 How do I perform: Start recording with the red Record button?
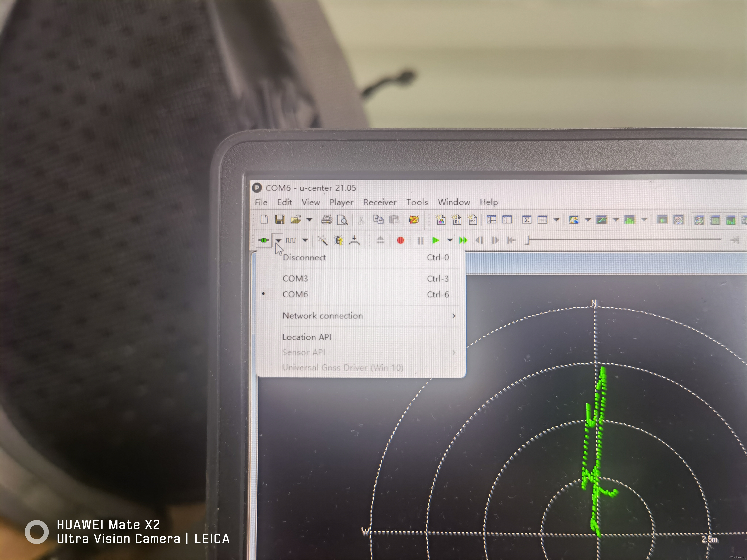(x=400, y=240)
